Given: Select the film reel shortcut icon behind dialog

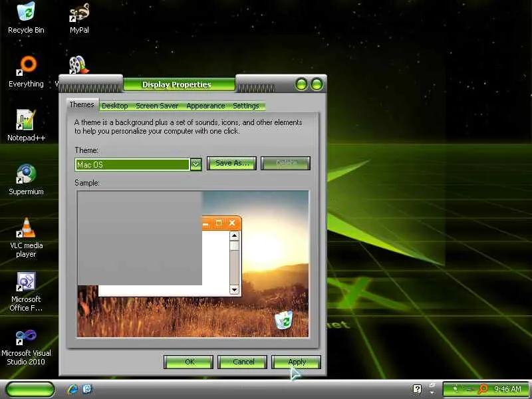Looking at the screenshot, I should pyautogui.click(x=78, y=65).
